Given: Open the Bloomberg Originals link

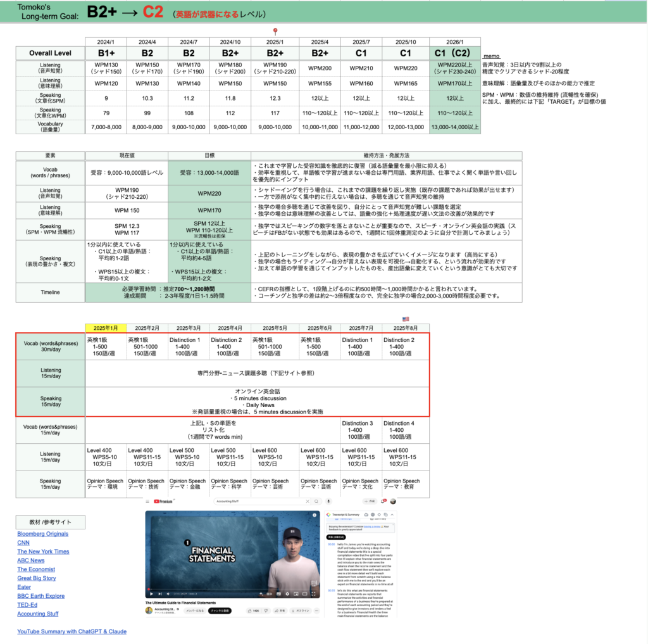Looking at the screenshot, I should click(x=42, y=534).
